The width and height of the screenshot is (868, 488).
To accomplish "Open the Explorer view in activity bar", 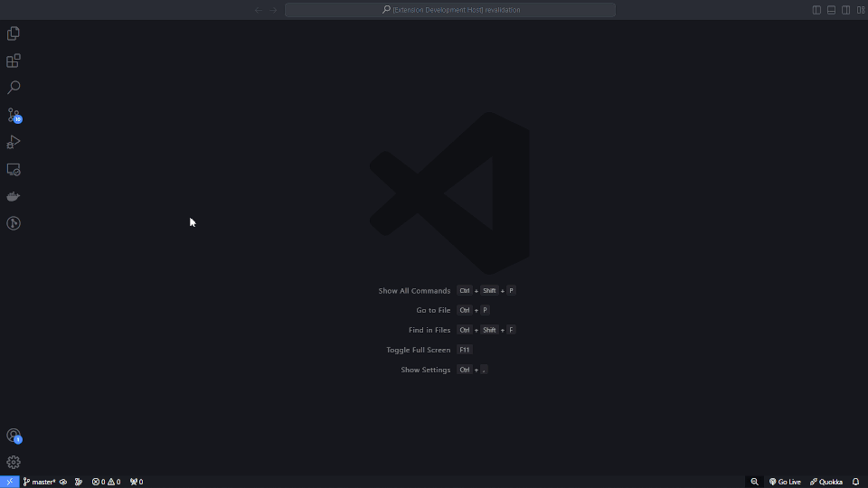I will [14, 33].
